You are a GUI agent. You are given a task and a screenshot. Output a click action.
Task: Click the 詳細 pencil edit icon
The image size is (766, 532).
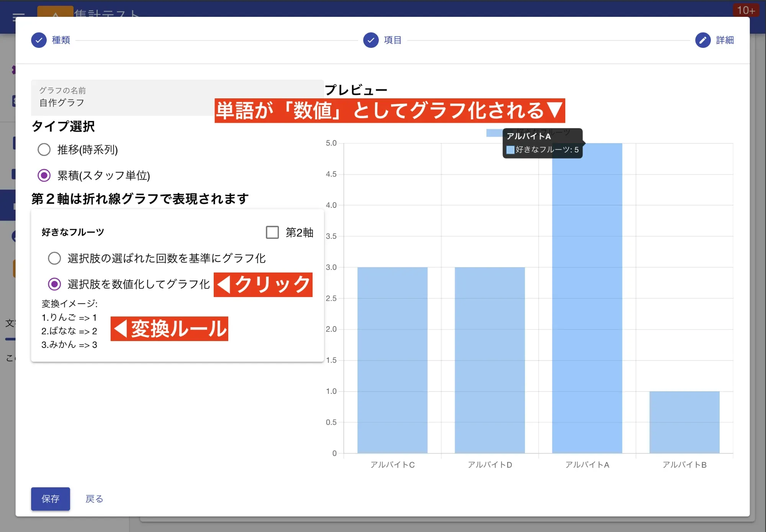pyautogui.click(x=702, y=40)
